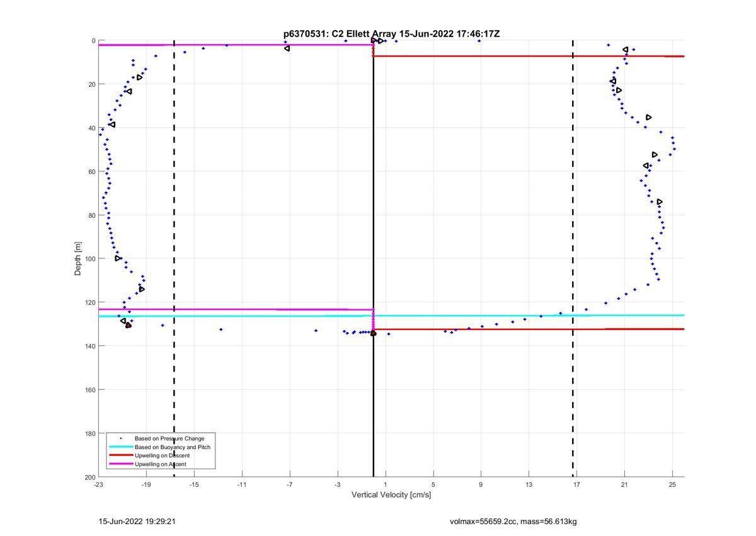Click legend entry 'Upwelling on Descent'

tap(162, 455)
